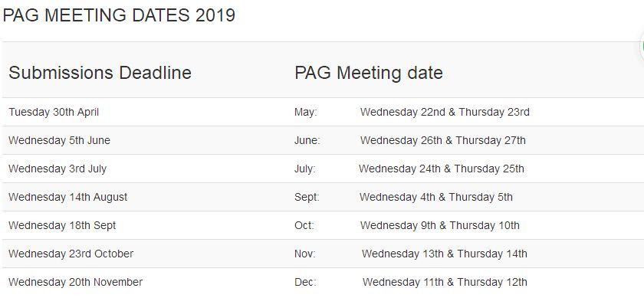Select the Submissions Deadline column header
The width and height of the screenshot is (644, 298).
pyautogui.click(x=100, y=73)
